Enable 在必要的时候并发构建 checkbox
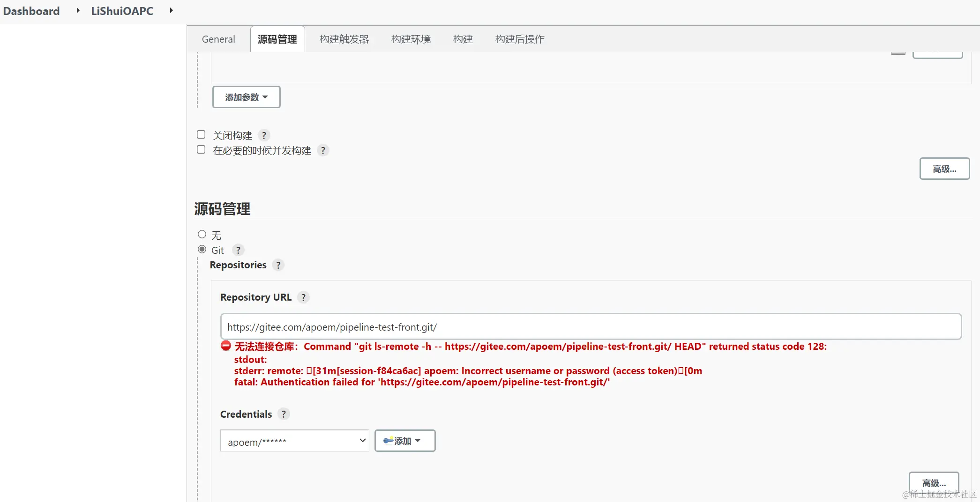This screenshot has width=980, height=502. (x=201, y=150)
